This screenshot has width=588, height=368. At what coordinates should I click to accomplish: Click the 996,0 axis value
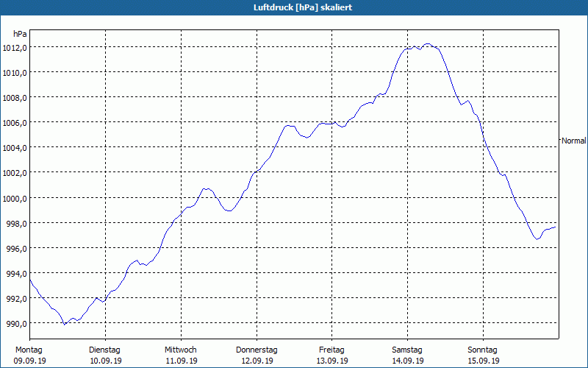click(16, 249)
